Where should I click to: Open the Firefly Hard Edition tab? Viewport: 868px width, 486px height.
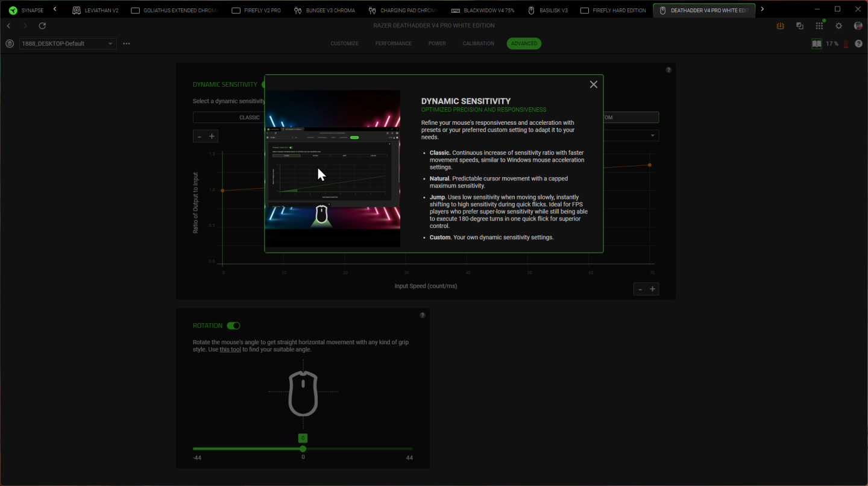pos(613,10)
